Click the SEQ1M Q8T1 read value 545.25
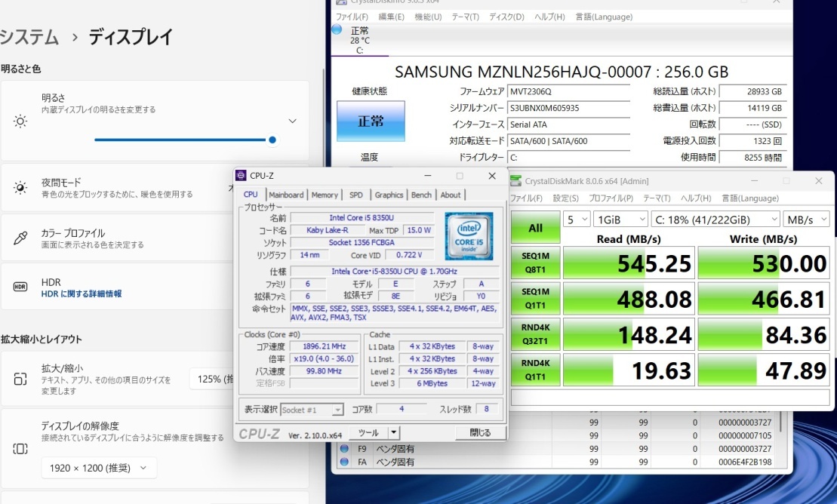Screen dimensions: 837x504 (x=629, y=263)
